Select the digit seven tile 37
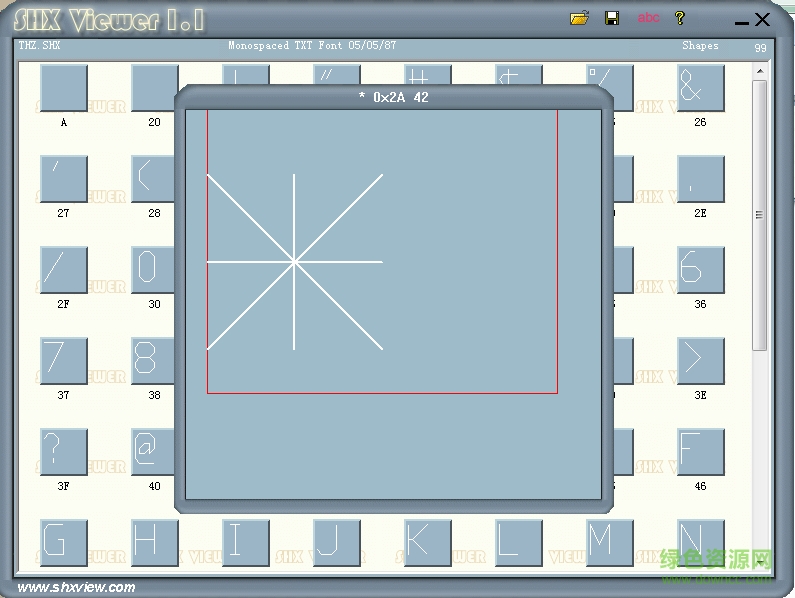The width and height of the screenshot is (795, 598). pos(64,361)
